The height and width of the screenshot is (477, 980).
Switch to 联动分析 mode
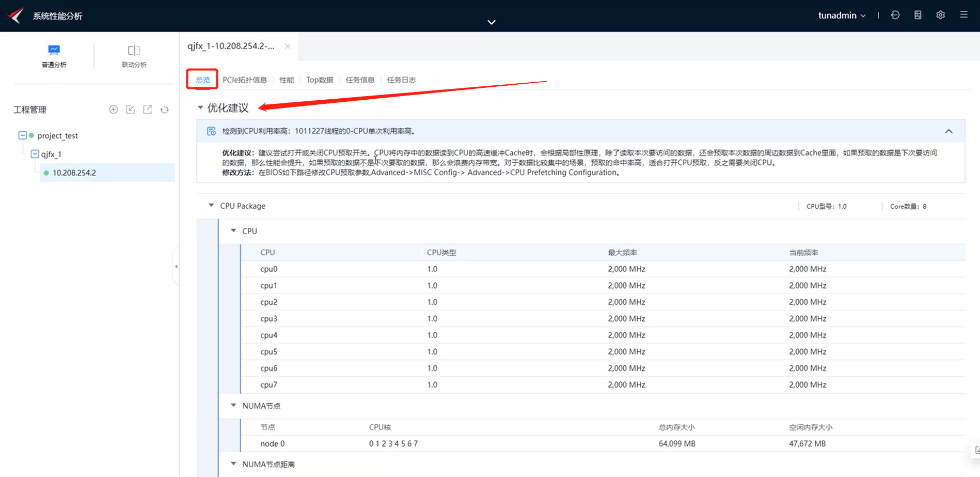134,56
